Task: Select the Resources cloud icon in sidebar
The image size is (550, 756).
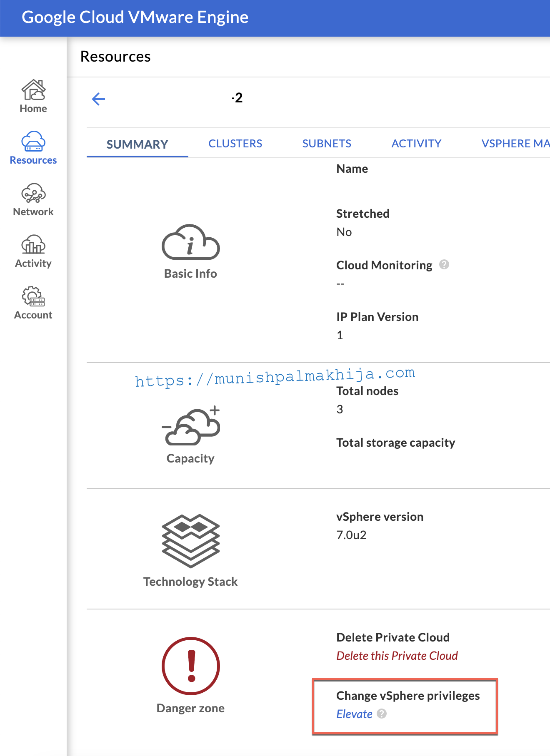Action: [33, 141]
